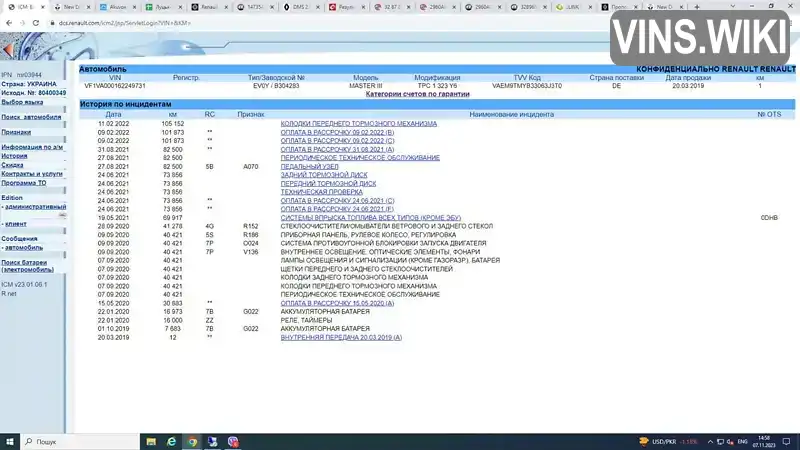Open Выбор языка in the sidebar
This screenshot has height=450, width=800.
coord(22,102)
